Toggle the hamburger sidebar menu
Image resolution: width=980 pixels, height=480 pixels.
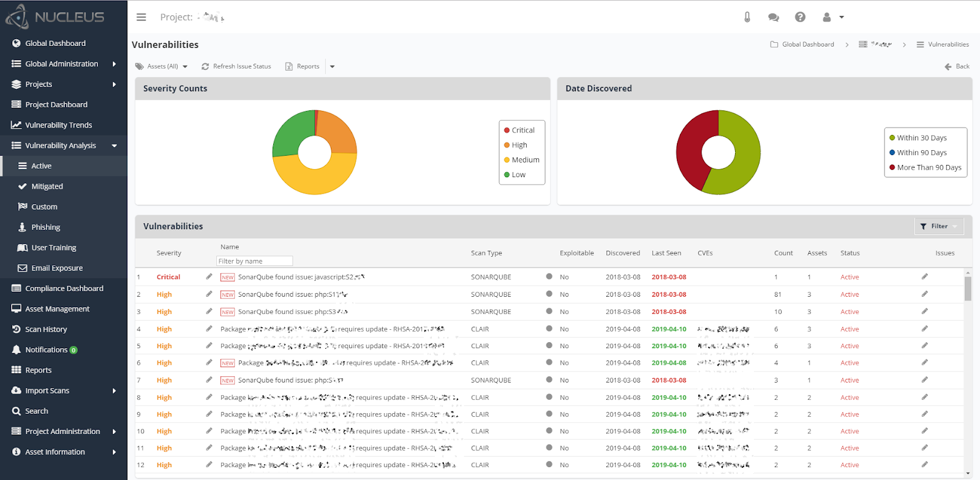(x=141, y=17)
